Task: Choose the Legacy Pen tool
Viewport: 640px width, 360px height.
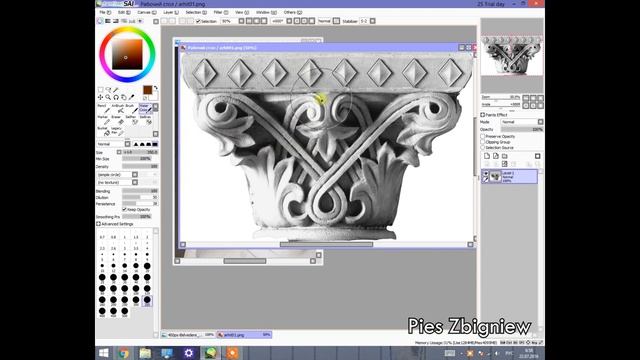Action: [x=118, y=131]
